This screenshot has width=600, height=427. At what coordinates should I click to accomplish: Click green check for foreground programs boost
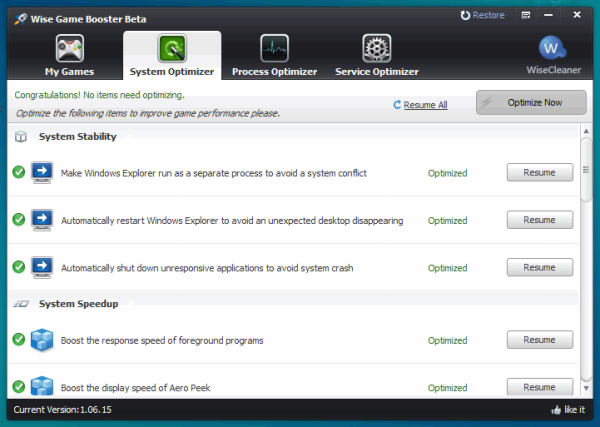(19, 339)
